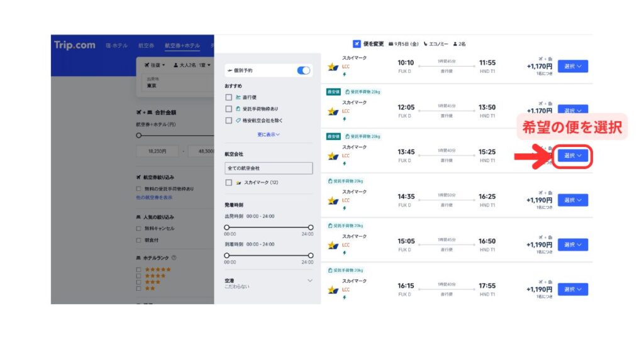The height and width of the screenshot is (338, 644).
Task: Click the 出発時刻 slider left handle
Action: 226,227
